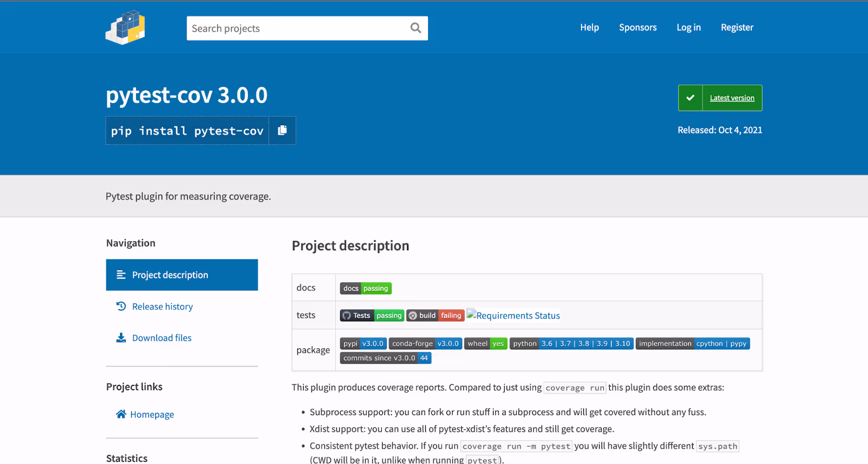The image size is (868, 464).
Task: Open the commits since v3.0.0 badge
Action: coord(385,358)
